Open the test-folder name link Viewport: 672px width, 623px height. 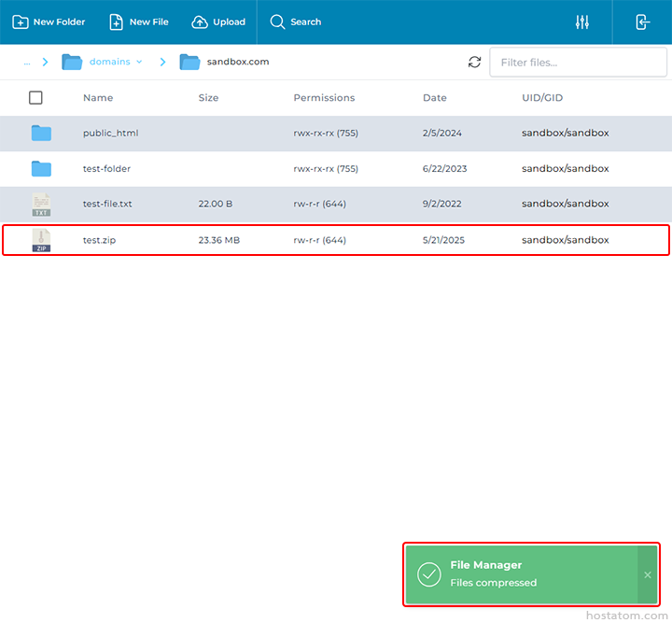click(x=106, y=169)
